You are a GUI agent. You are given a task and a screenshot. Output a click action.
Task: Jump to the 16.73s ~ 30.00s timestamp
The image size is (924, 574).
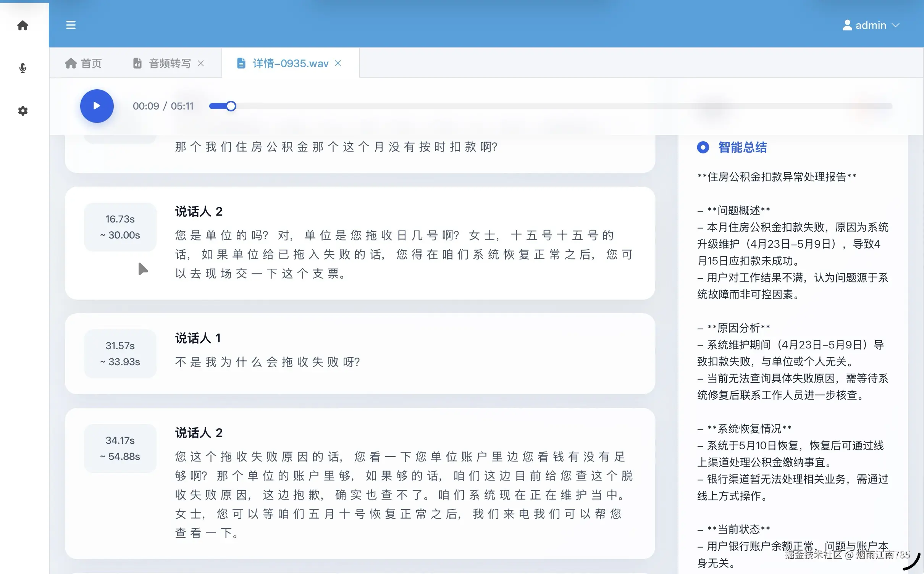[x=120, y=227]
